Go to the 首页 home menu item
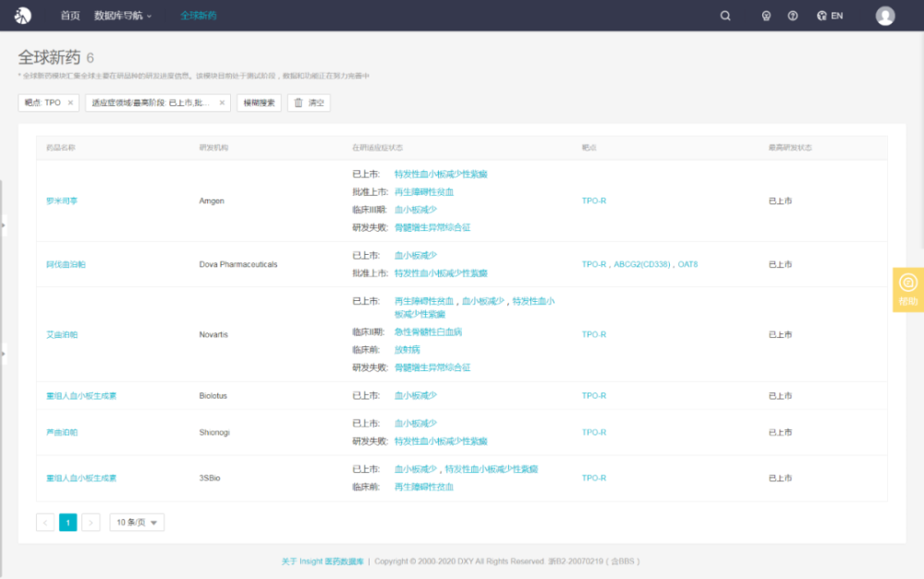This screenshot has width=924, height=579. click(x=70, y=16)
